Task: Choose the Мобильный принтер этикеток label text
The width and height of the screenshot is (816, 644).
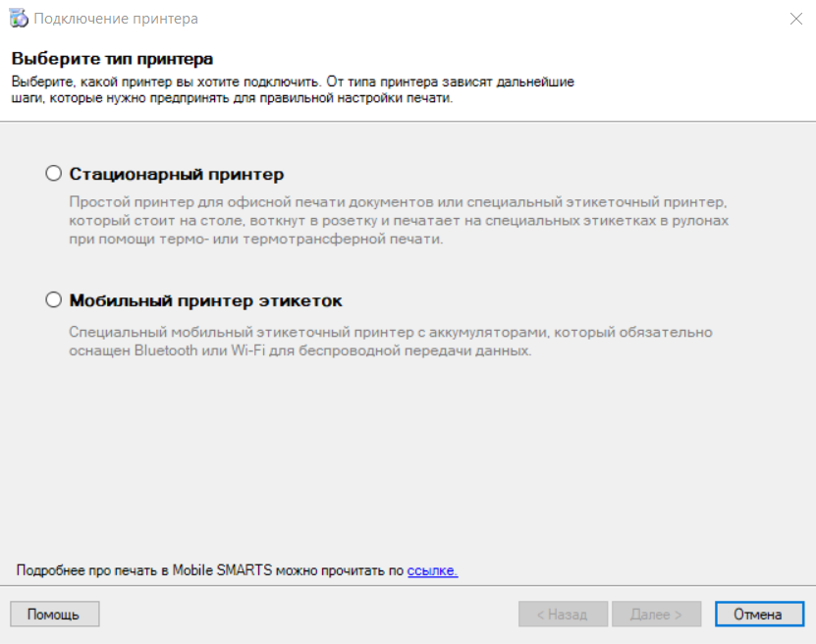Action: (205, 300)
